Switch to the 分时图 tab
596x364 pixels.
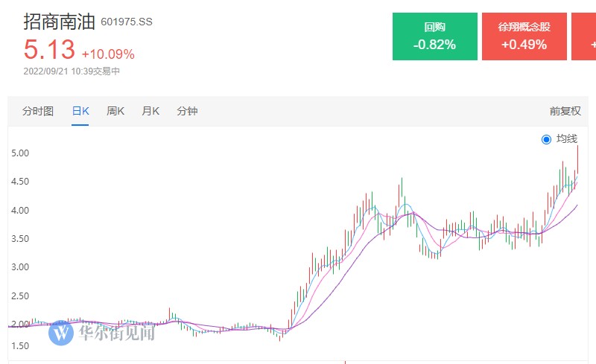[x=38, y=112]
